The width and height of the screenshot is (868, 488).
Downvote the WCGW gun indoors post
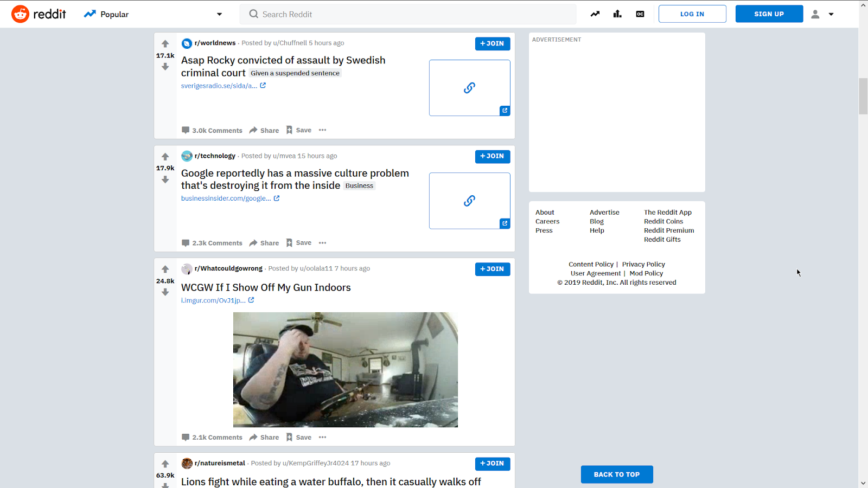coord(165,292)
